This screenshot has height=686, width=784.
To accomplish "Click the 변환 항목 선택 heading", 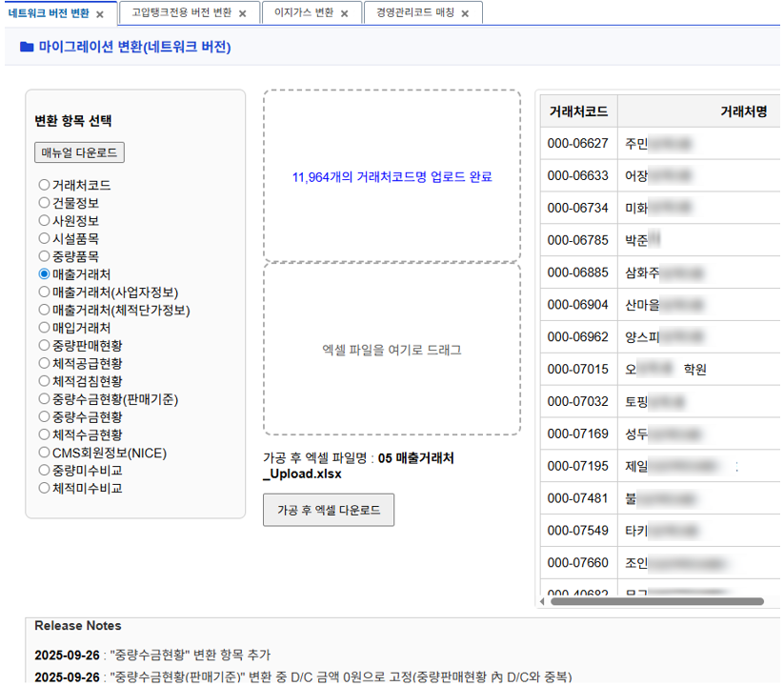I will [x=73, y=120].
